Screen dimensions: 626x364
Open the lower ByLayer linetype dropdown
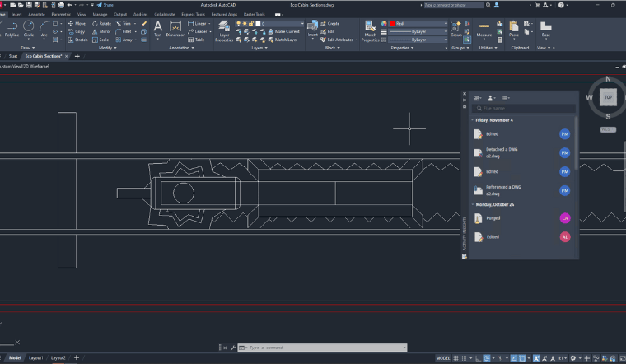[418, 40]
